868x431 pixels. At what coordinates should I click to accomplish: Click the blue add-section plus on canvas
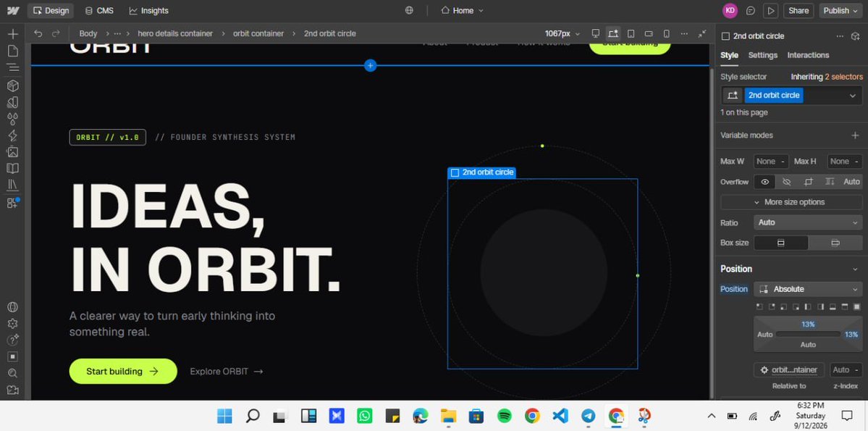[371, 65]
